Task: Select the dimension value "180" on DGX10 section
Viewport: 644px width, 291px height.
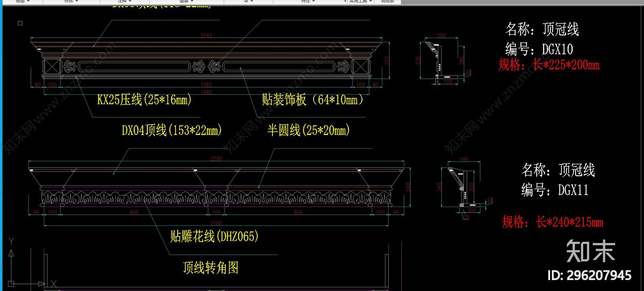Action: 461,61
